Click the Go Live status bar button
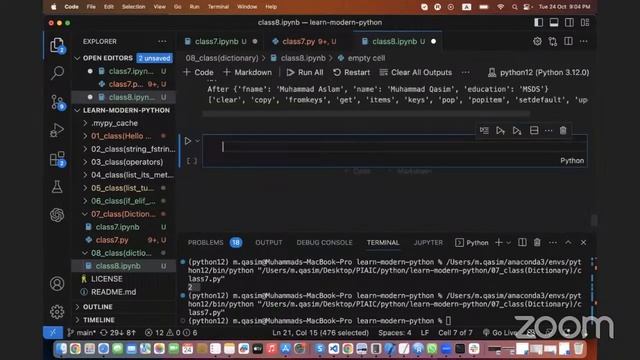 coord(500,333)
